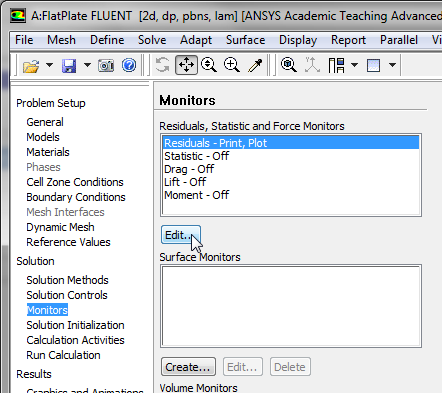Select Dynamic Mesh in tree
442x393 pixels.
click(x=60, y=227)
